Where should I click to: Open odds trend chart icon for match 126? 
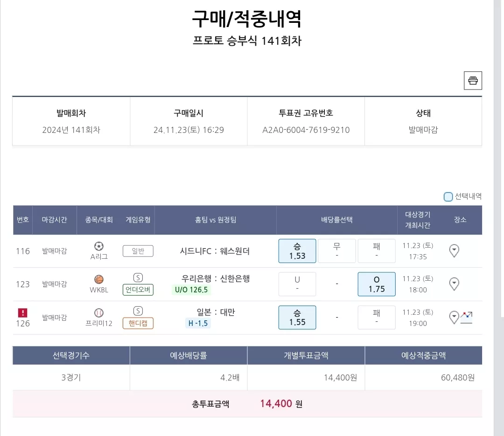point(466,318)
